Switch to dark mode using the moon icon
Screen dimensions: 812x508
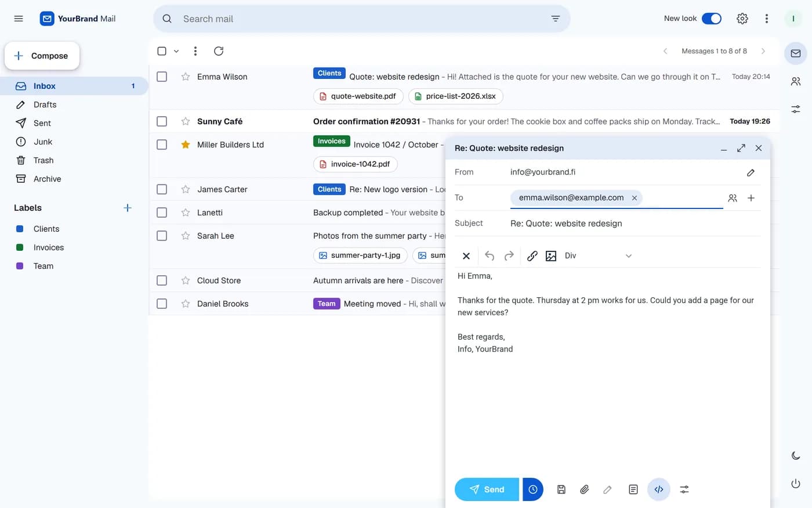click(x=796, y=456)
